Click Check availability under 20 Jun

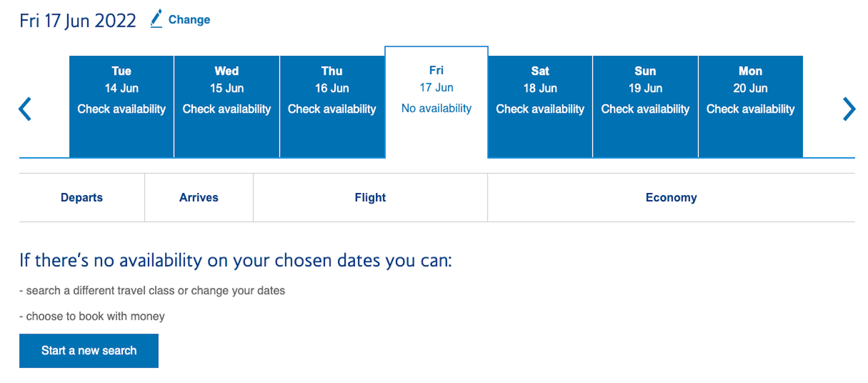(x=751, y=109)
